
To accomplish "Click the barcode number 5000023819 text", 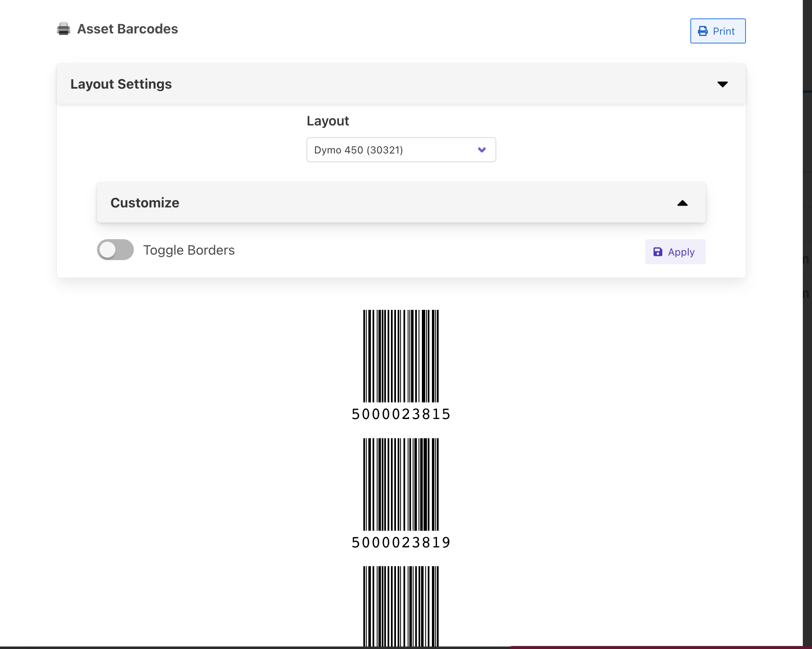I will (x=401, y=542).
